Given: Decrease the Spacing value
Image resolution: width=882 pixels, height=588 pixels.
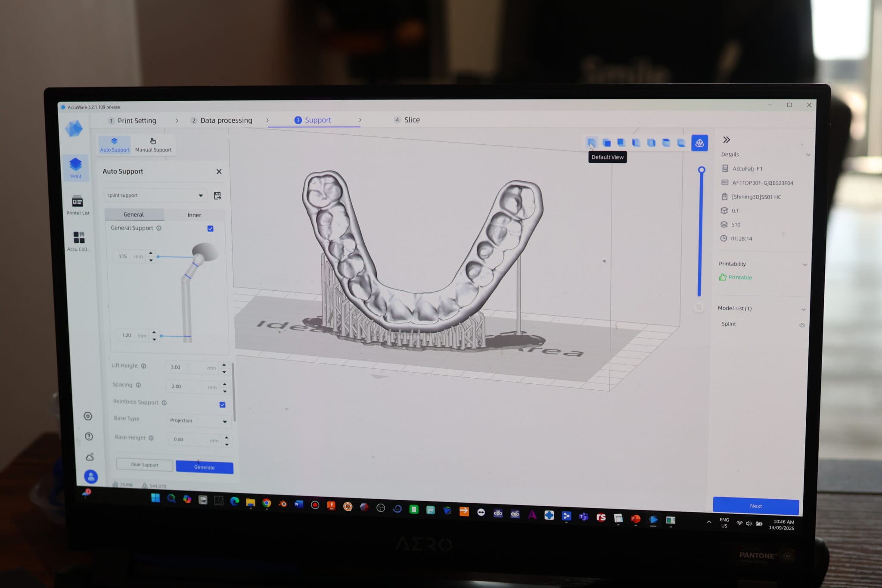Looking at the screenshot, I should pos(225,391).
